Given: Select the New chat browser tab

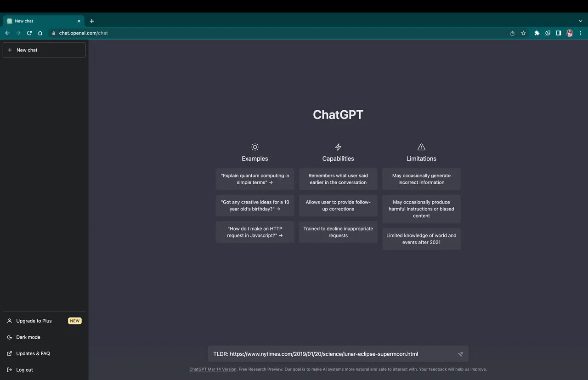Looking at the screenshot, I should tap(44, 21).
